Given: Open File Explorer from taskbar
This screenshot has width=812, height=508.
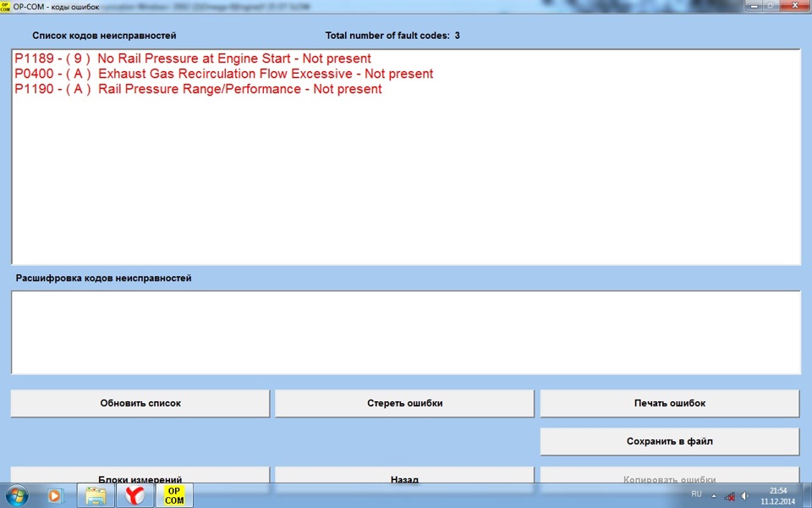Looking at the screenshot, I should [96, 495].
